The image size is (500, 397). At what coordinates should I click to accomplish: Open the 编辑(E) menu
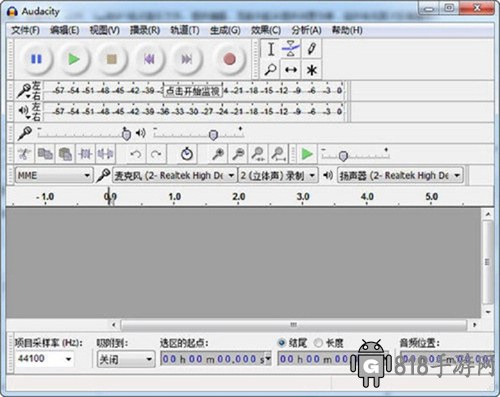[64, 30]
